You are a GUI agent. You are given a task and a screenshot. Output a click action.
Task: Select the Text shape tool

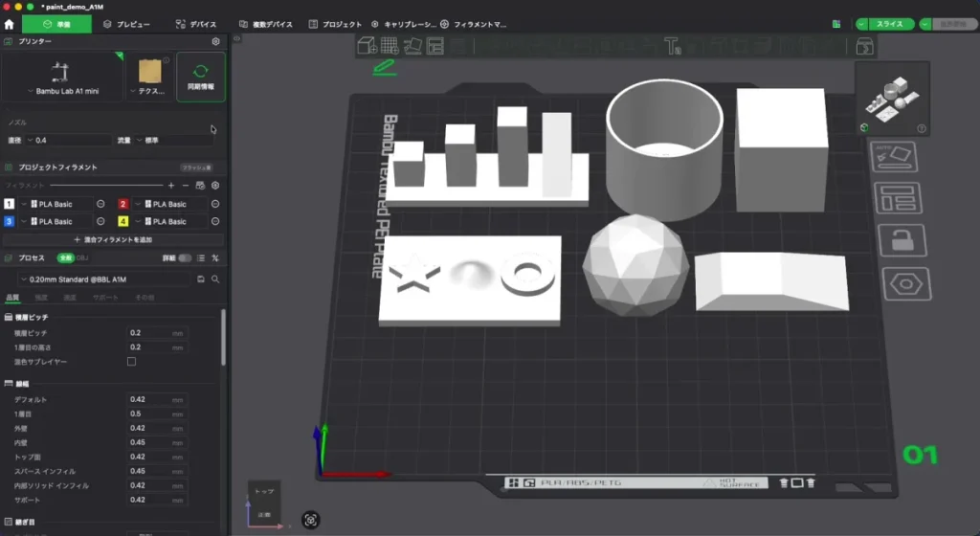tap(672, 46)
